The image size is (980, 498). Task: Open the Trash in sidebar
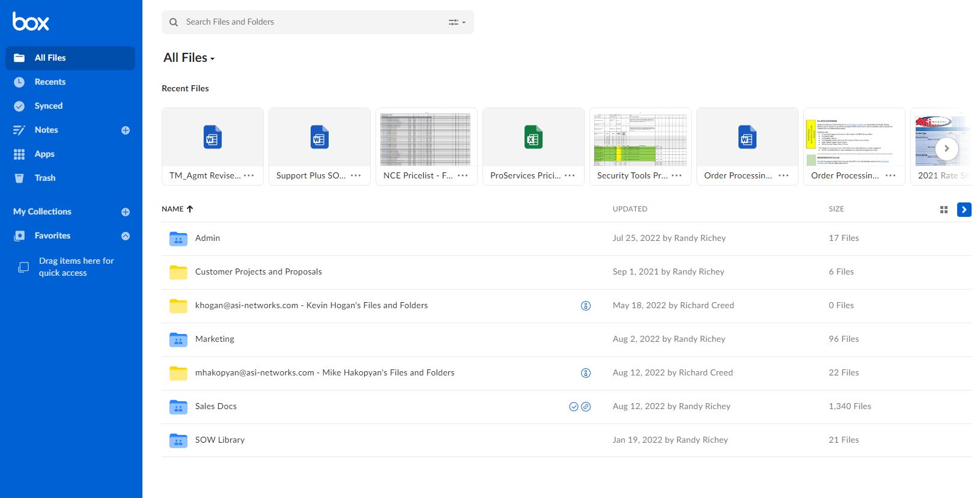44,178
